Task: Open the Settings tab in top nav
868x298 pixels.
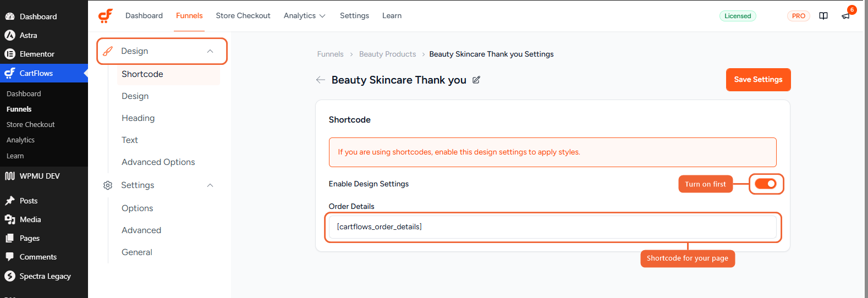Action: point(354,16)
